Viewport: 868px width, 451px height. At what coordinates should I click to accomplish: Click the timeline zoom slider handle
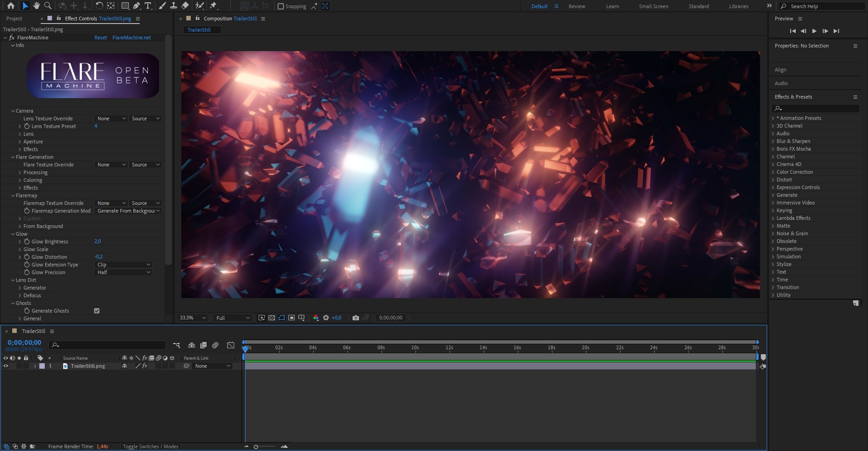click(256, 447)
